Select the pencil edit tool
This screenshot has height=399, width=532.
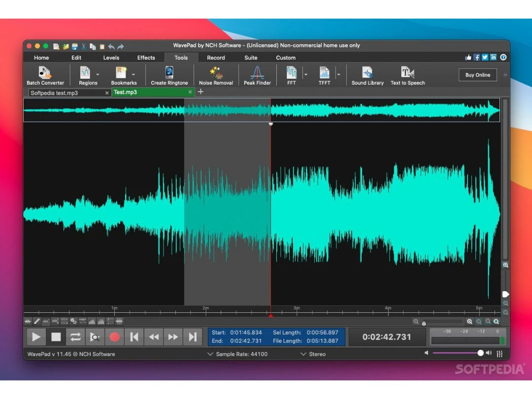(37, 321)
